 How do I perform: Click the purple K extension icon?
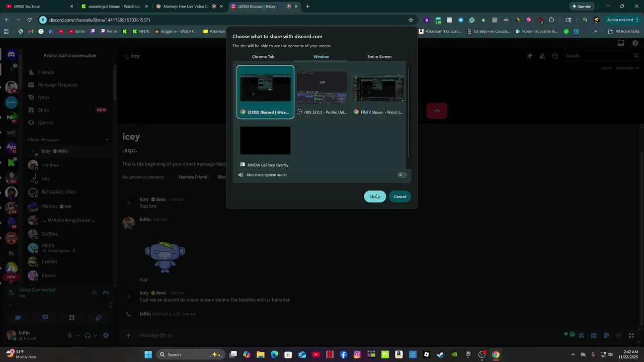(427, 20)
